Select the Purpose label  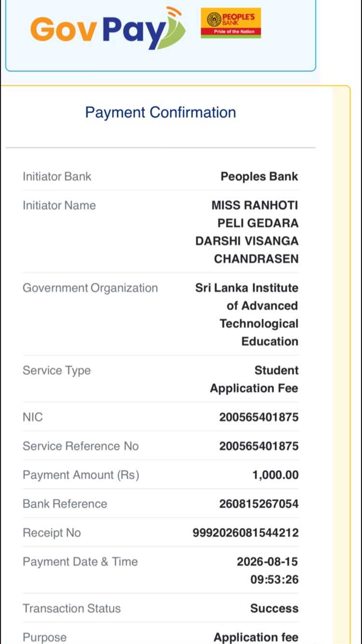tap(45, 637)
